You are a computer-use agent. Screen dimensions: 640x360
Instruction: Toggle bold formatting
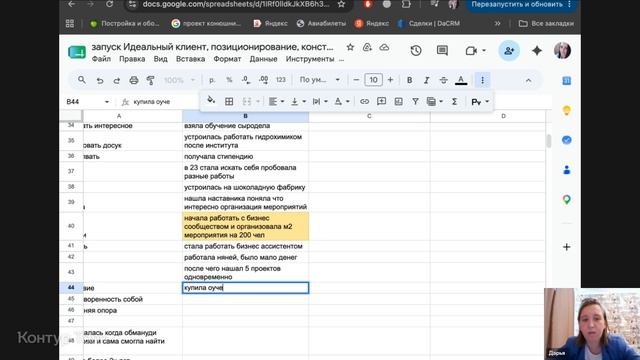(x=409, y=80)
